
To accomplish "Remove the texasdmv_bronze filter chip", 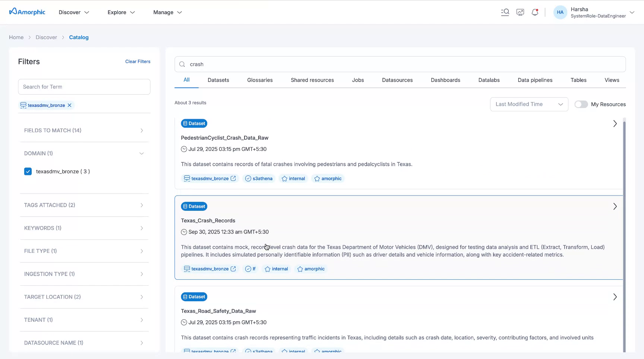I will 69,105.
